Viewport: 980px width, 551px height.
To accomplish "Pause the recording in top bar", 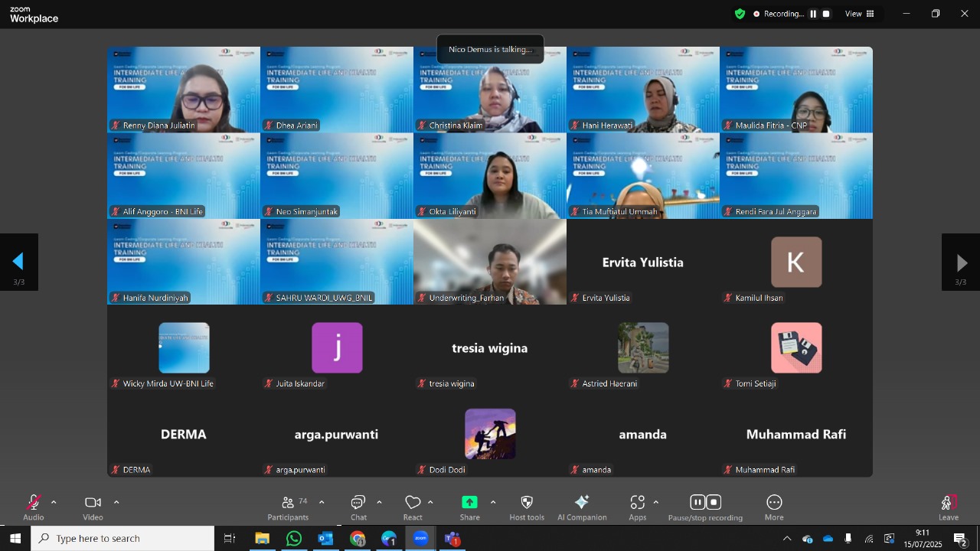I will click(813, 14).
